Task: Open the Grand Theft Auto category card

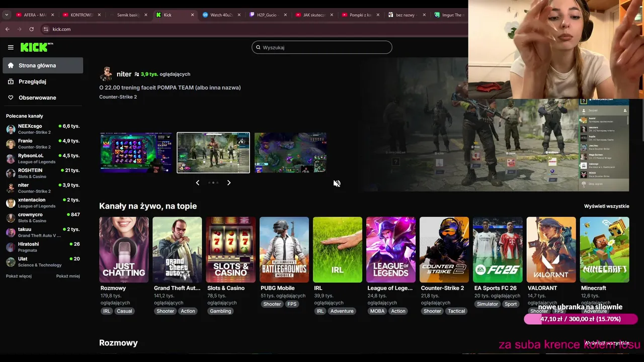Action: pyautogui.click(x=177, y=249)
